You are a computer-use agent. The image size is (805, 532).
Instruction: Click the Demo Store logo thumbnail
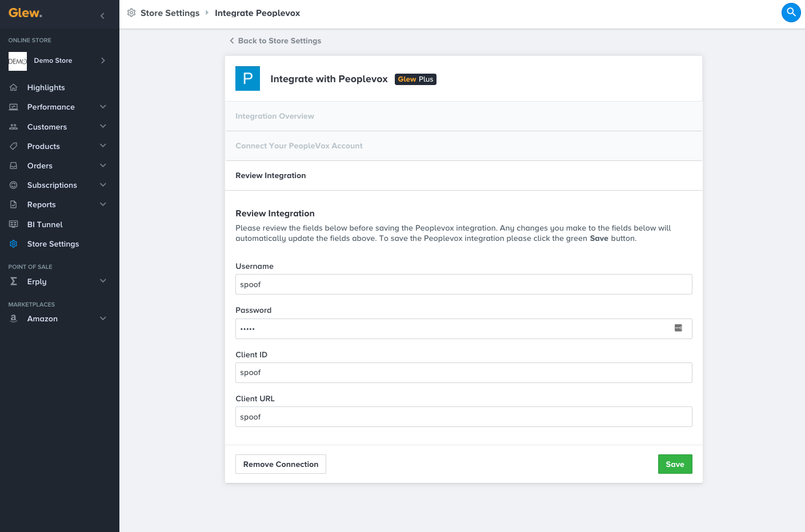coord(18,61)
